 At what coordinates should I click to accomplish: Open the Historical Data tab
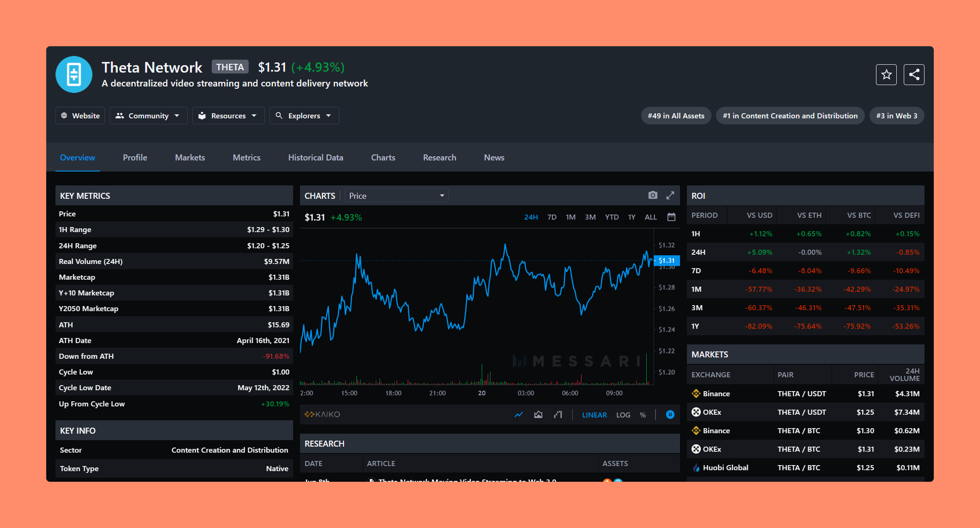[316, 157]
